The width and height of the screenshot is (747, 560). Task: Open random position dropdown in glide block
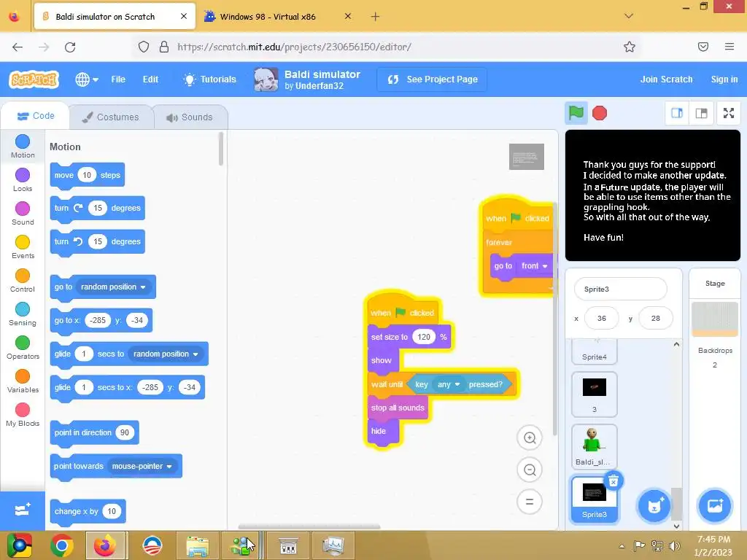click(166, 354)
